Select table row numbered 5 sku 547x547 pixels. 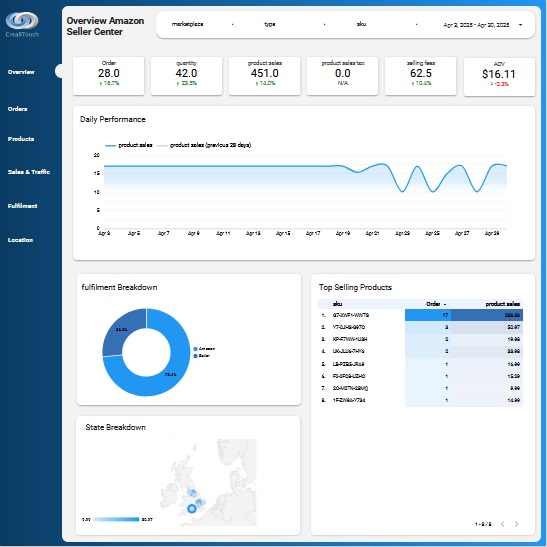coord(348,364)
